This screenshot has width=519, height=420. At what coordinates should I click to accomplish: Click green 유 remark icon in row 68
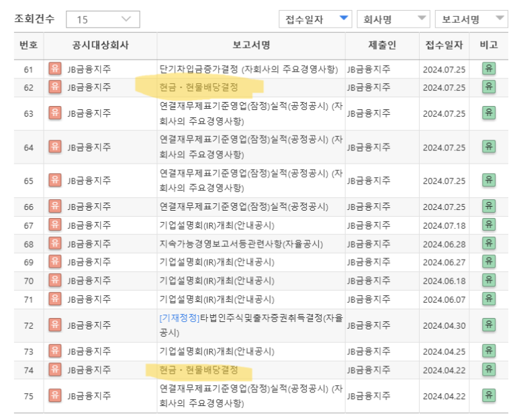click(489, 244)
